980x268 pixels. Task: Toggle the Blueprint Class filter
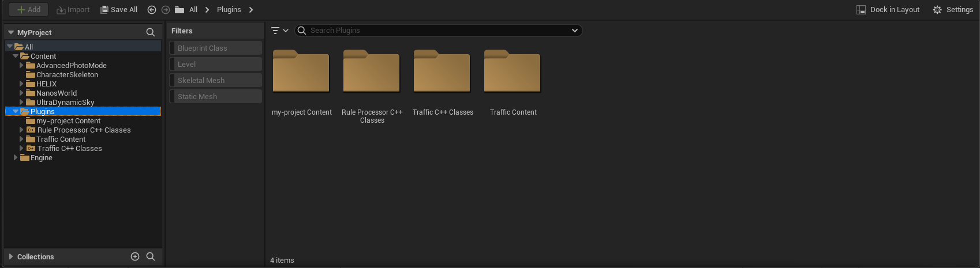click(215, 48)
